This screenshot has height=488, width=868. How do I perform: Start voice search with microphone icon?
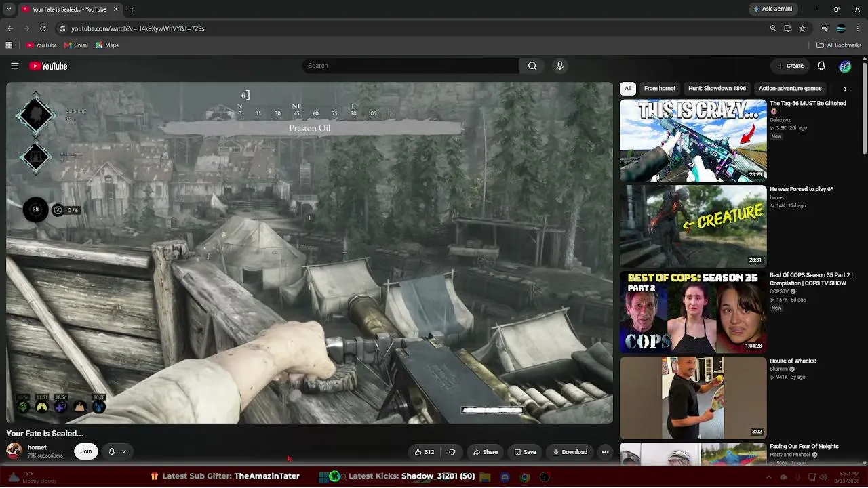[559, 66]
